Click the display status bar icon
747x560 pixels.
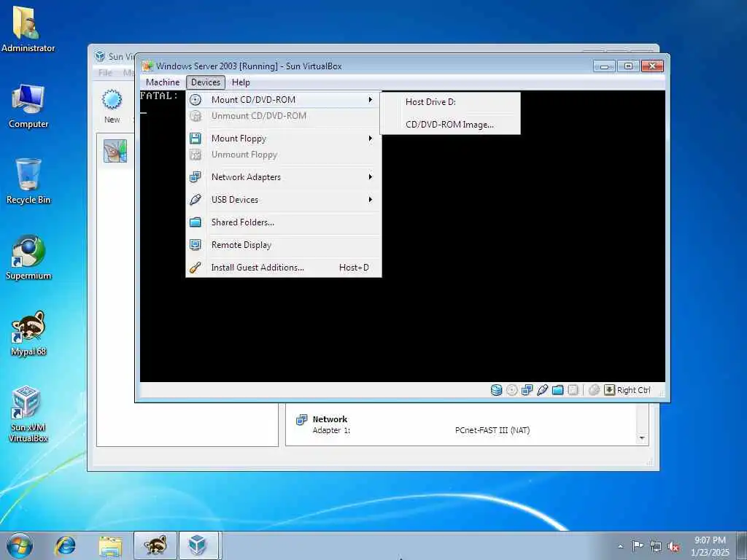573,391
